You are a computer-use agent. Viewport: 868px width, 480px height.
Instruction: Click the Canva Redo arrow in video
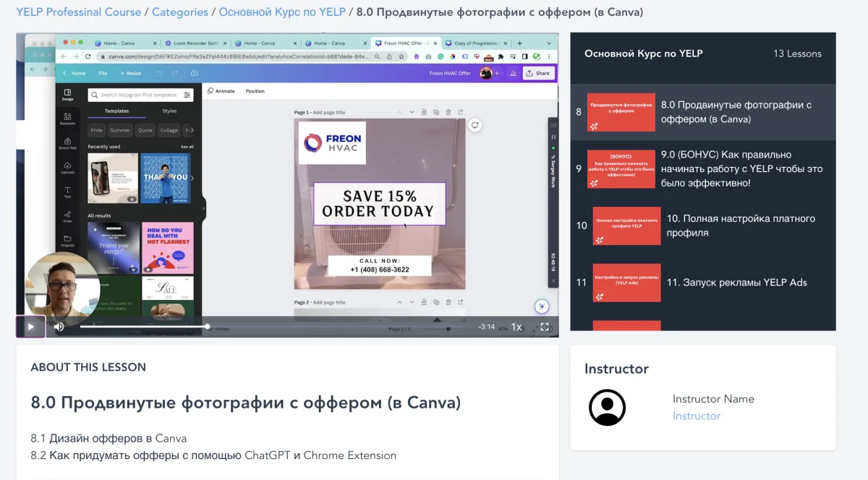pyautogui.click(x=176, y=73)
